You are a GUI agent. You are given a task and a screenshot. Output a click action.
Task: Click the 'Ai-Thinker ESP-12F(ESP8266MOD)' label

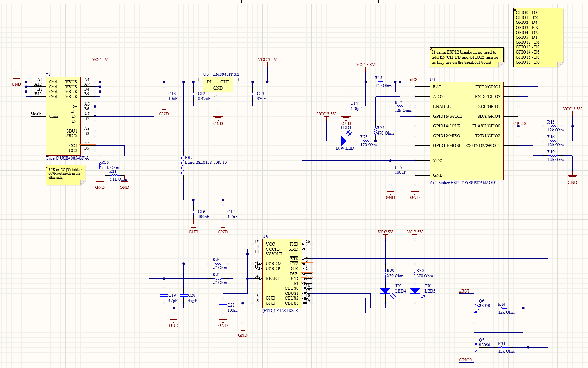coord(463,183)
